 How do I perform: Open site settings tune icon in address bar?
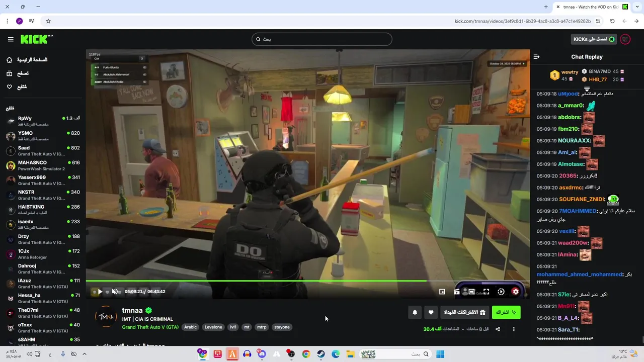[598, 21]
